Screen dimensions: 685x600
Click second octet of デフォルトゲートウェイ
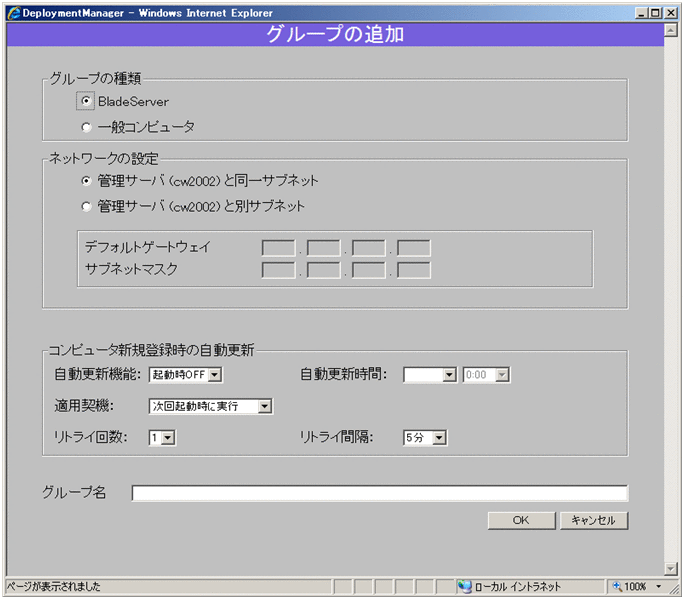323,248
